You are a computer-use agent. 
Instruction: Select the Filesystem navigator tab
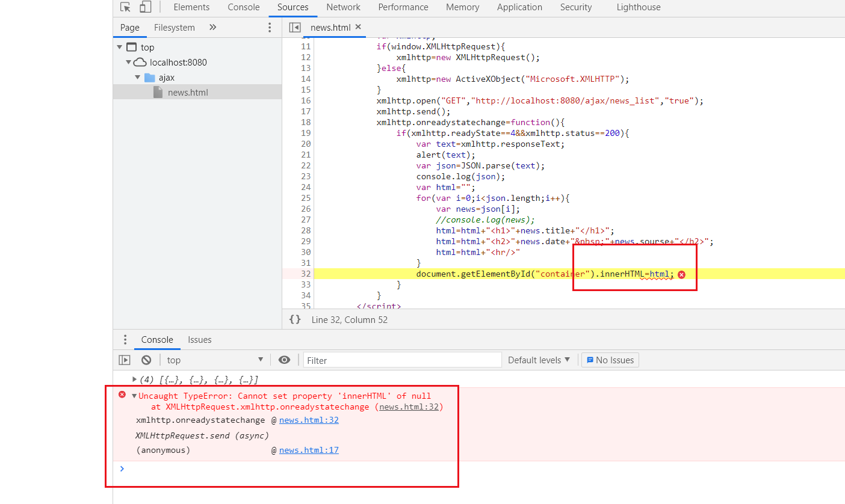[175, 28]
